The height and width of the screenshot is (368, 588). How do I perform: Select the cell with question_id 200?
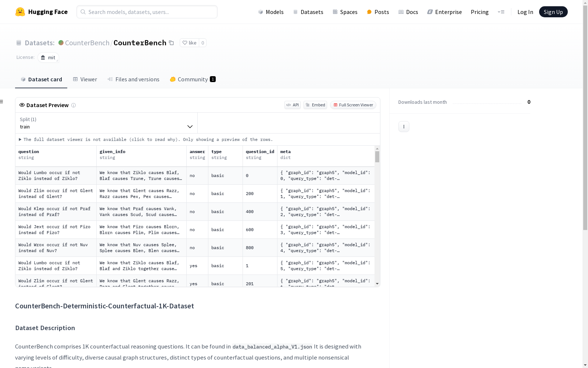(x=260, y=194)
